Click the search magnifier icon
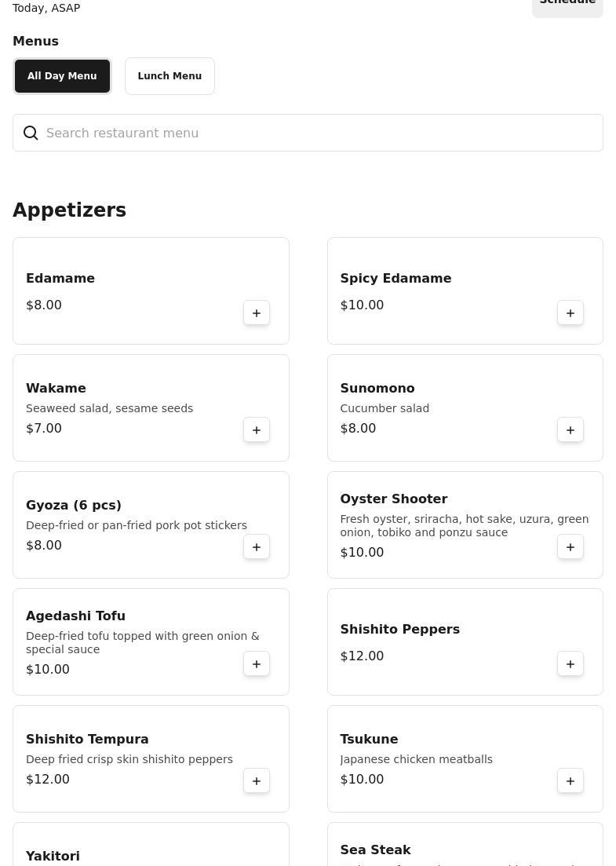The width and height of the screenshot is (616, 866). tap(31, 133)
